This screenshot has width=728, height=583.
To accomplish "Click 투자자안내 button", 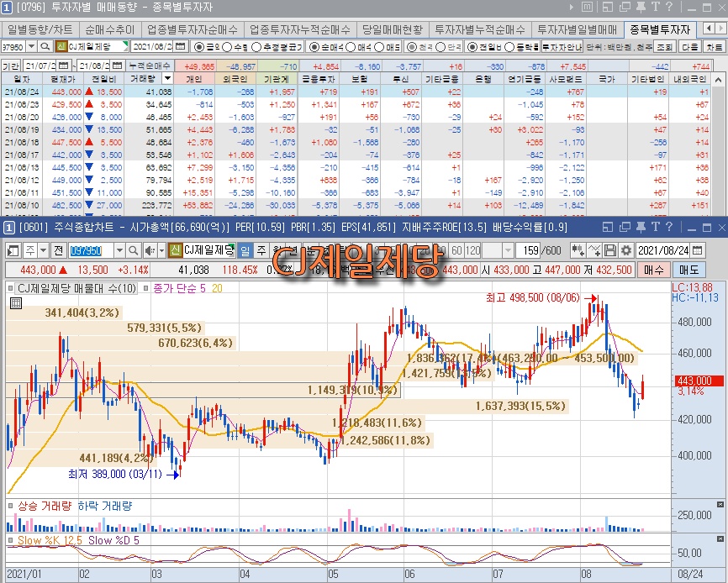I will pos(562,47).
